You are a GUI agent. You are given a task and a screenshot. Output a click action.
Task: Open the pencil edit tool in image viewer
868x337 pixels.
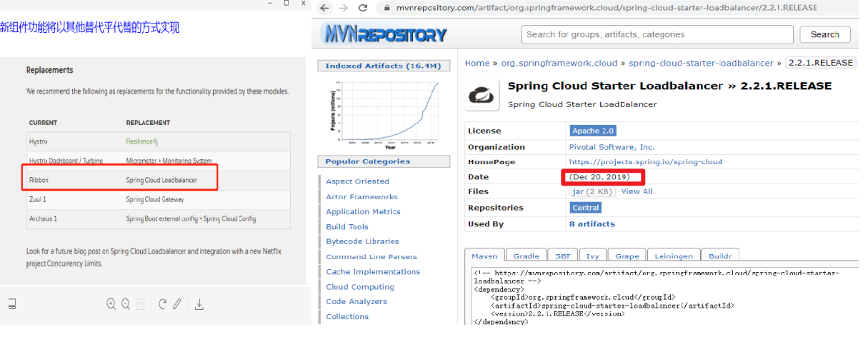177,303
